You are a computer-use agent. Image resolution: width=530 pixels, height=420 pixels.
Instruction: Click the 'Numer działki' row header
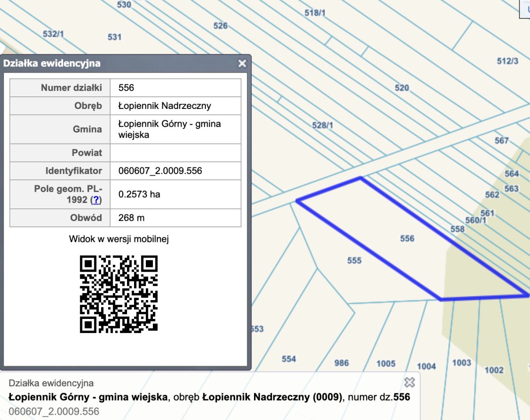click(x=60, y=88)
